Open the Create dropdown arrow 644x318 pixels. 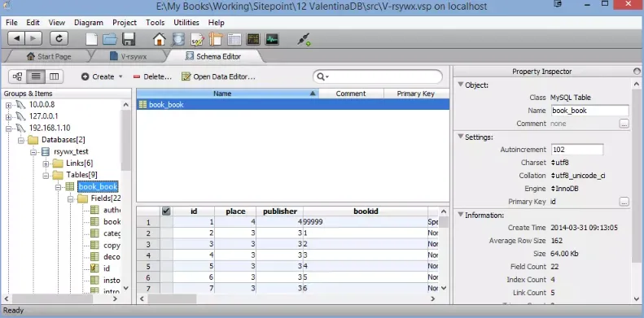click(120, 76)
